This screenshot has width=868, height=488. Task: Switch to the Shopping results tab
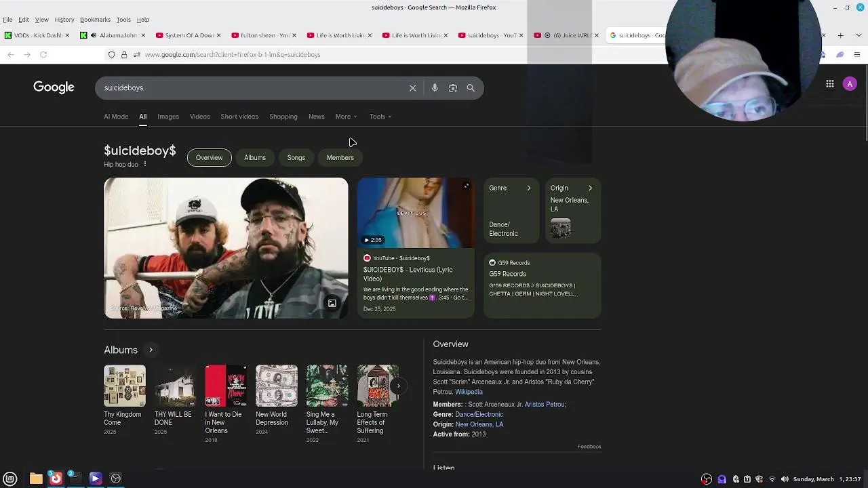coord(283,117)
